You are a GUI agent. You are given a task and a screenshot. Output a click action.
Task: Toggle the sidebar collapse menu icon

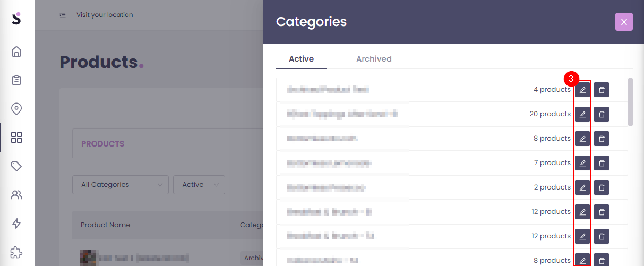coord(63,15)
